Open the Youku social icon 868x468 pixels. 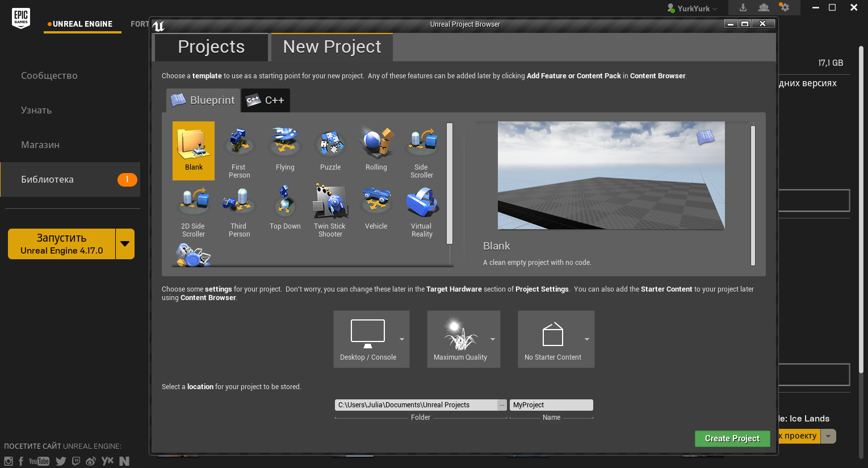pyautogui.click(x=108, y=461)
